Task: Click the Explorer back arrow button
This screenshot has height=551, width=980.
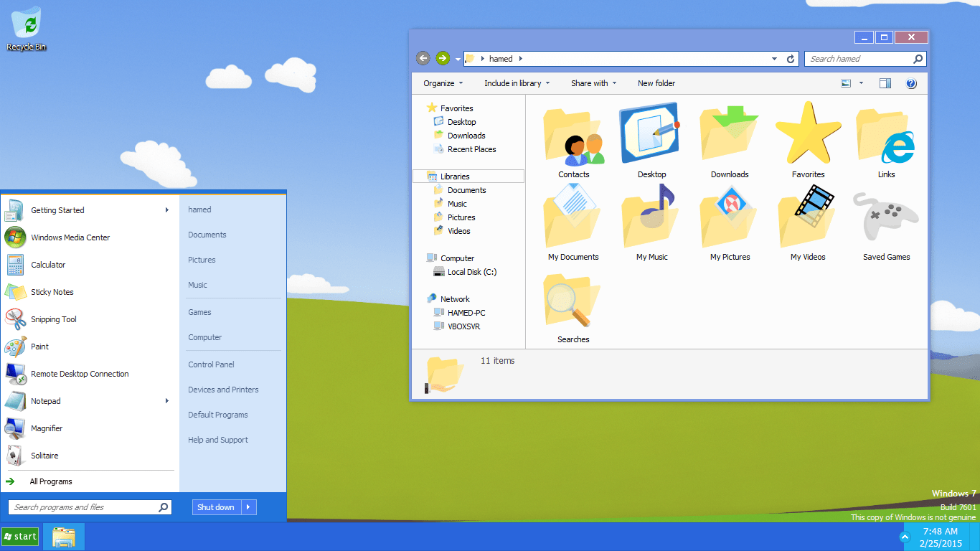Action: [423, 59]
